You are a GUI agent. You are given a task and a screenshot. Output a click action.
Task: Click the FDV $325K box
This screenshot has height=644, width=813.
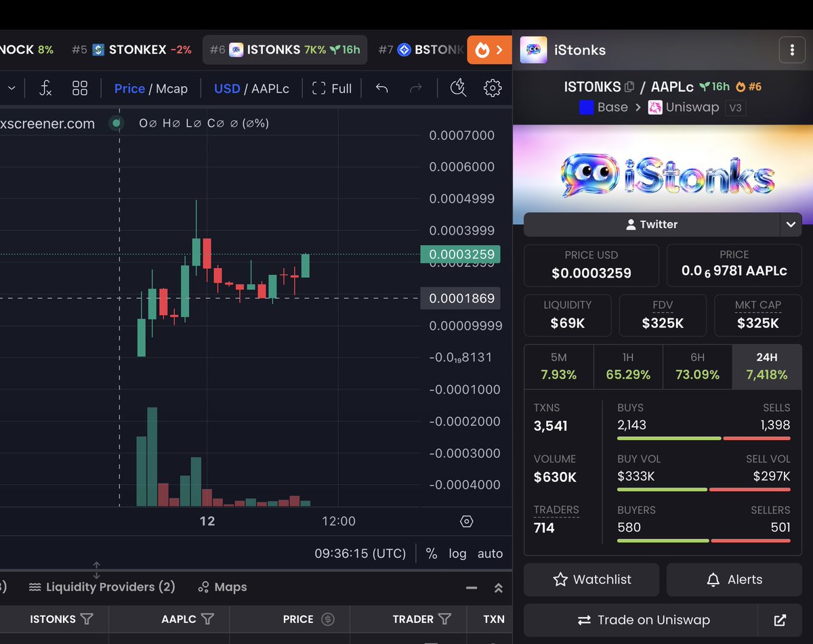[663, 315]
